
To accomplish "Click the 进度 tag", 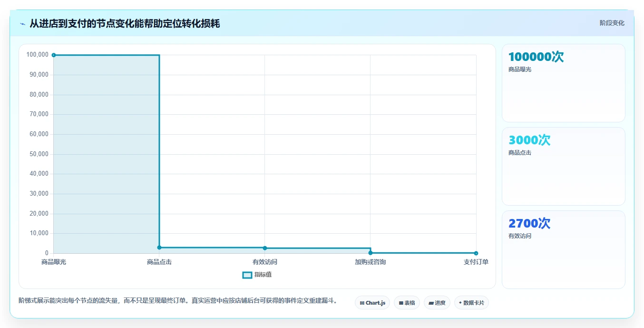I will (437, 303).
